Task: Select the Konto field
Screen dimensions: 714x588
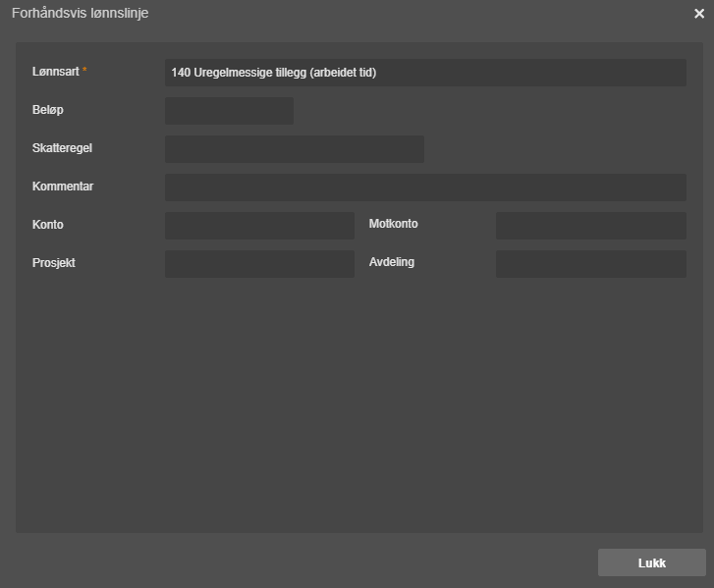Action: click(x=259, y=225)
